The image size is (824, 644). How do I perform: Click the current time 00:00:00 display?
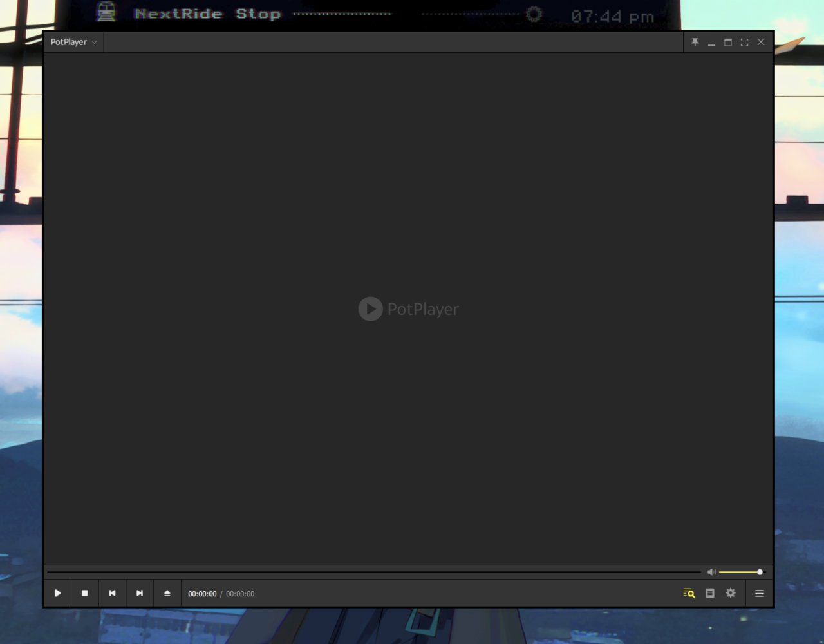[202, 594]
